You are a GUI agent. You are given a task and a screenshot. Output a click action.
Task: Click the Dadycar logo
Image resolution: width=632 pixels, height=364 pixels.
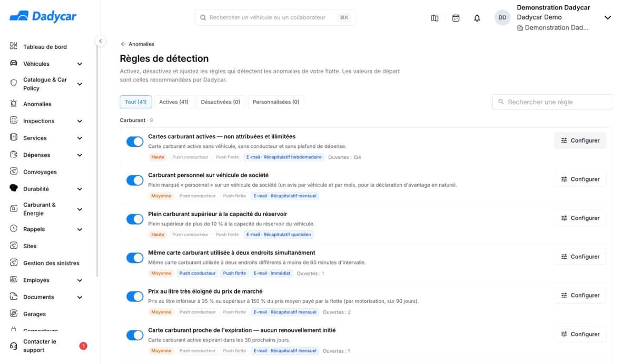pos(43,16)
